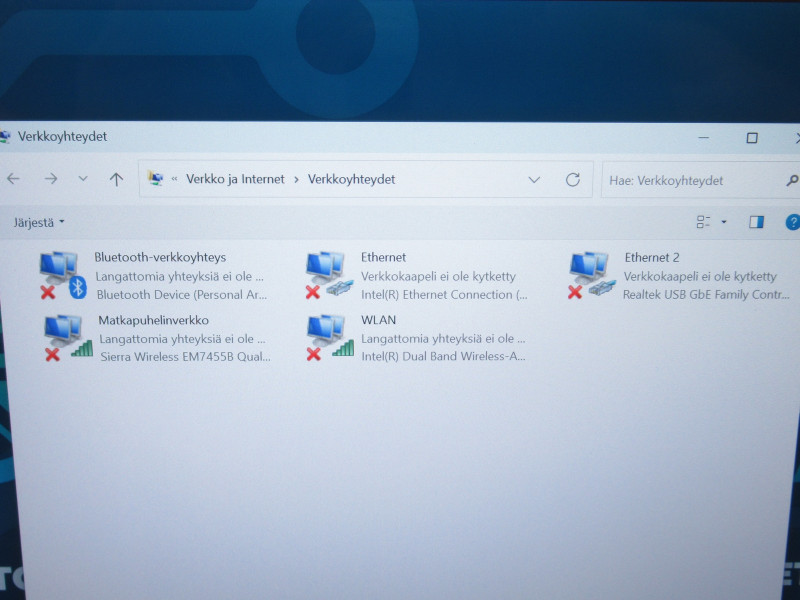Minimize the Verkkoyhteydet window
The width and height of the screenshot is (800, 600).
704,138
